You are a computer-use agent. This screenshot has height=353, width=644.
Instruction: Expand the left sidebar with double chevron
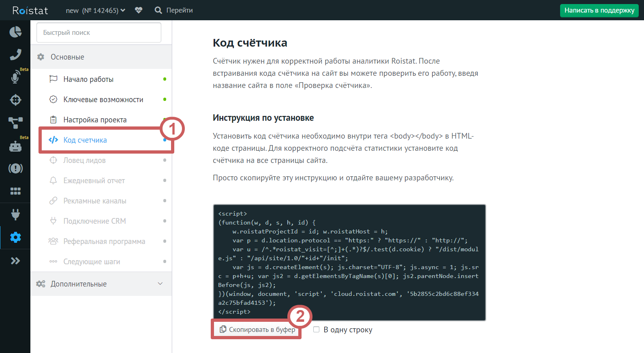click(15, 261)
